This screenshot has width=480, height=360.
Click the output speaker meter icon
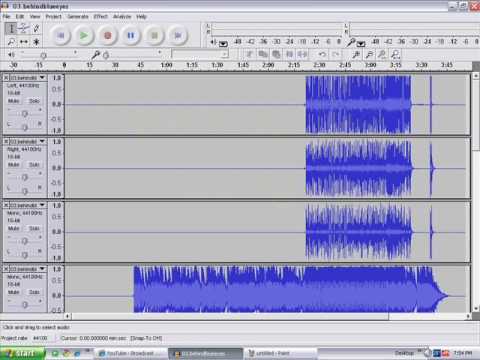[x=213, y=42]
